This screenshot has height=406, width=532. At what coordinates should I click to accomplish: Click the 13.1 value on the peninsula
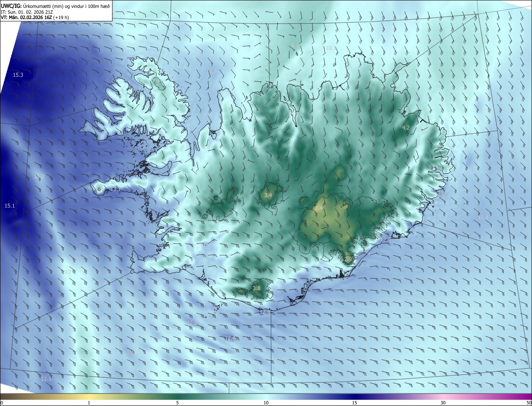point(115,189)
